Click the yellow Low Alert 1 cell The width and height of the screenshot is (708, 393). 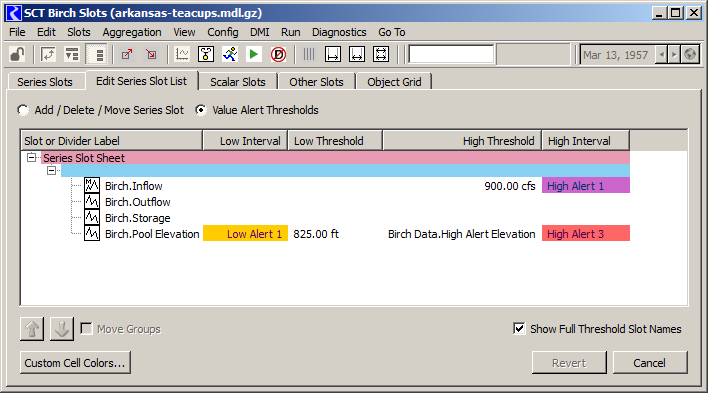(x=245, y=234)
